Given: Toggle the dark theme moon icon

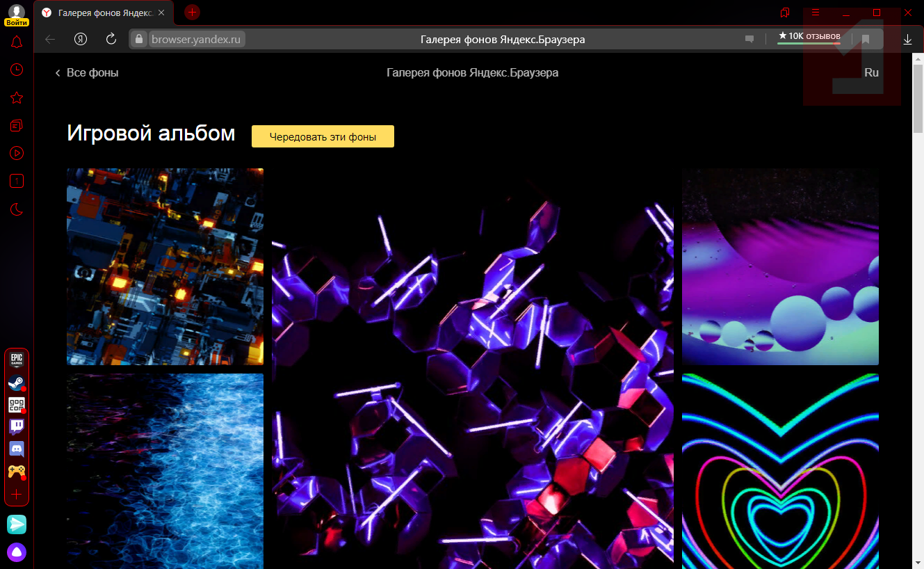Looking at the screenshot, I should click(17, 209).
